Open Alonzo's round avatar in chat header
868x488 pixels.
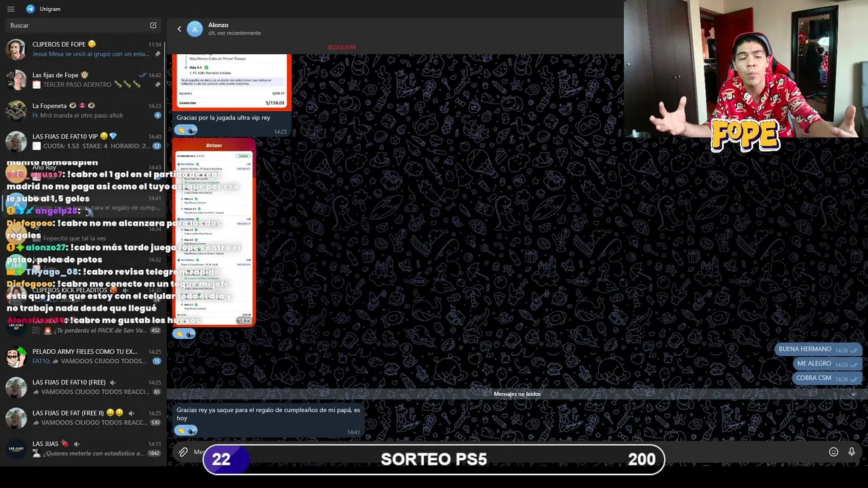[x=195, y=28]
